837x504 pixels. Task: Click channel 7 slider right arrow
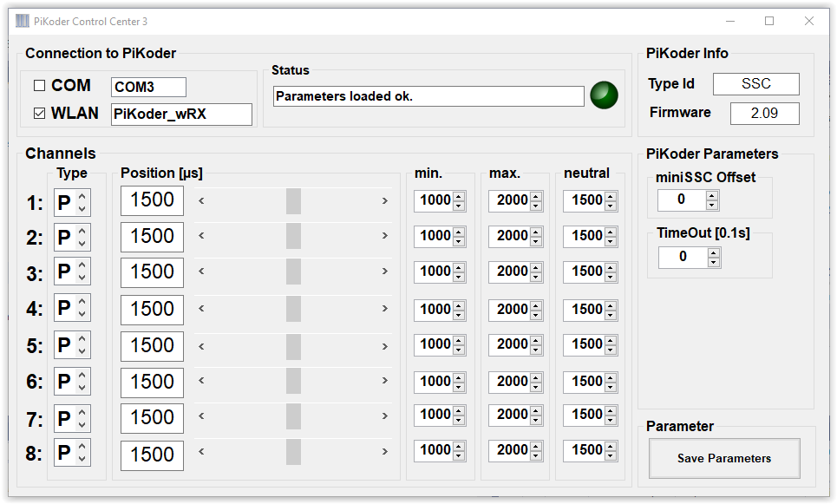385,416
